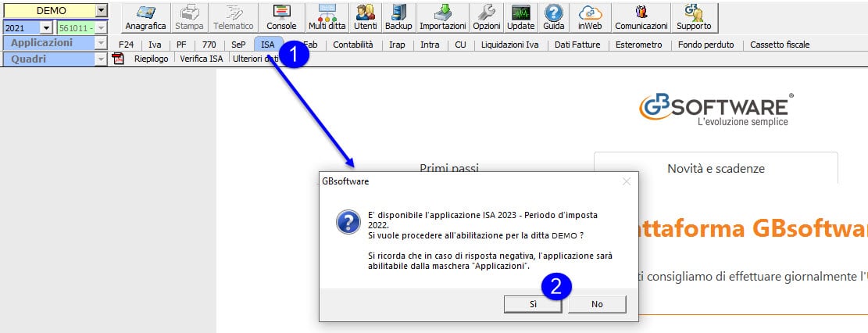Open the Verifica ISA section
This screenshot has width=868, height=333.
tap(202, 59)
